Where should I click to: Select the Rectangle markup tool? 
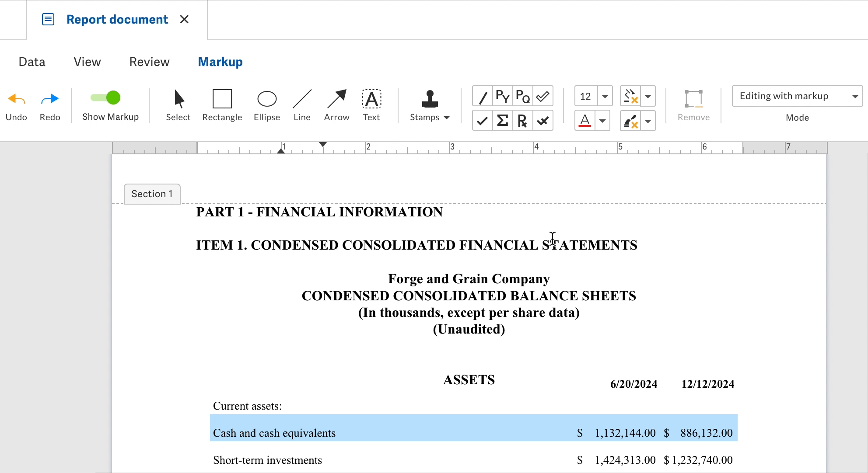222,105
